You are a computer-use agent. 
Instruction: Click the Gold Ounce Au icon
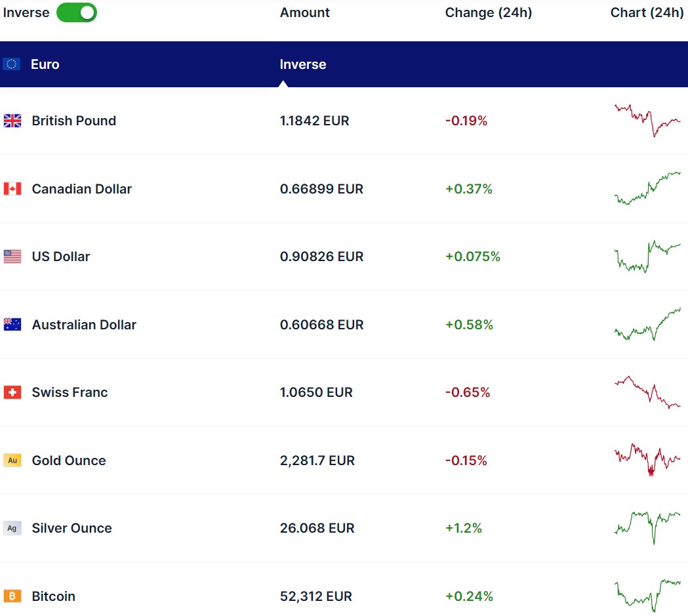(12, 461)
